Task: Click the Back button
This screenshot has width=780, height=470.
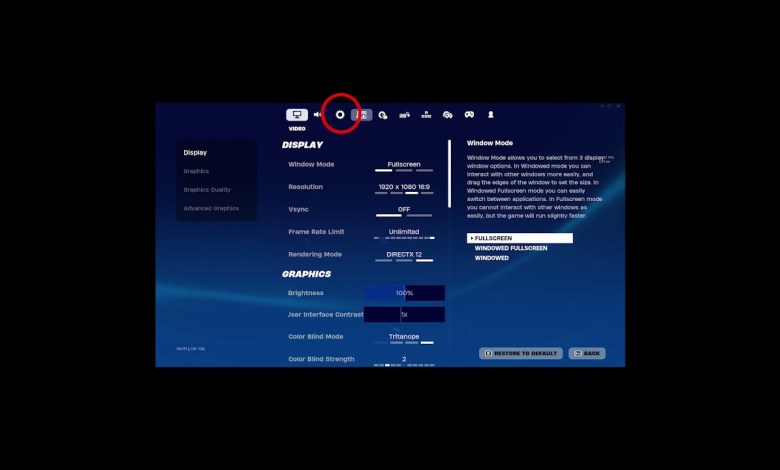Action: [x=587, y=353]
